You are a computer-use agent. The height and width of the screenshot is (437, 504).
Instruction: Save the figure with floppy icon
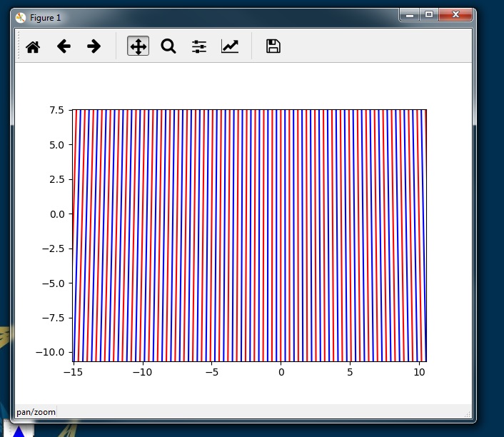pos(273,46)
